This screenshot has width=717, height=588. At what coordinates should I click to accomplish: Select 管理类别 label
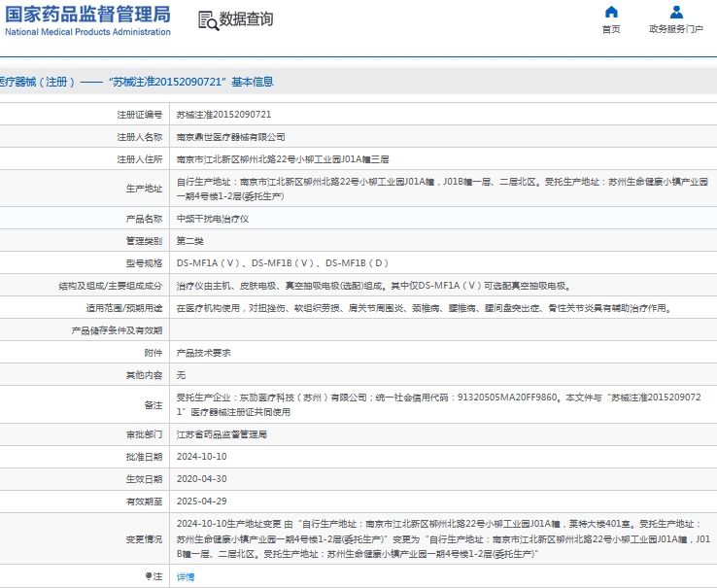(144, 241)
